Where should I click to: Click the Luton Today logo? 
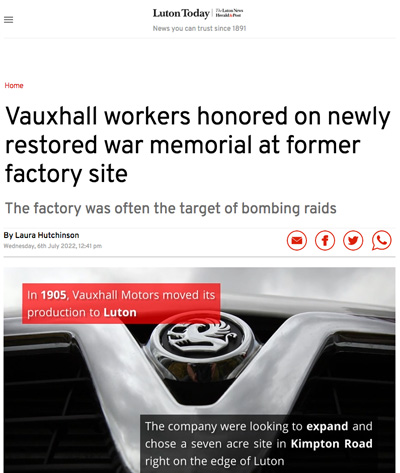181,13
